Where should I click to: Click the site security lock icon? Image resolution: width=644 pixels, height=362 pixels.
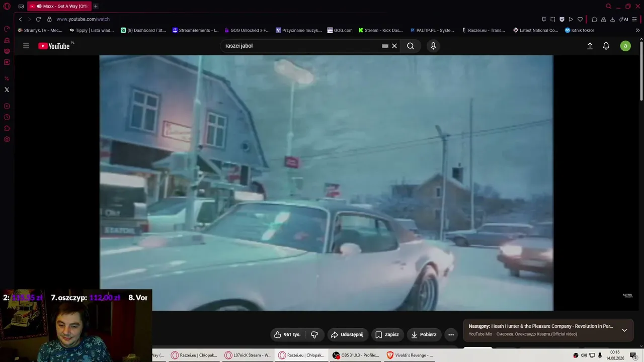(49, 19)
